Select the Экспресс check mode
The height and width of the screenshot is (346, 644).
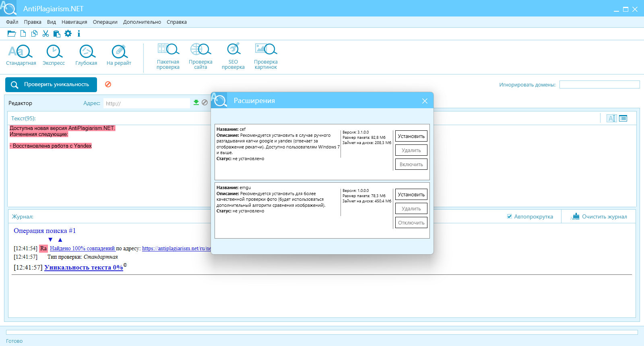click(x=54, y=55)
